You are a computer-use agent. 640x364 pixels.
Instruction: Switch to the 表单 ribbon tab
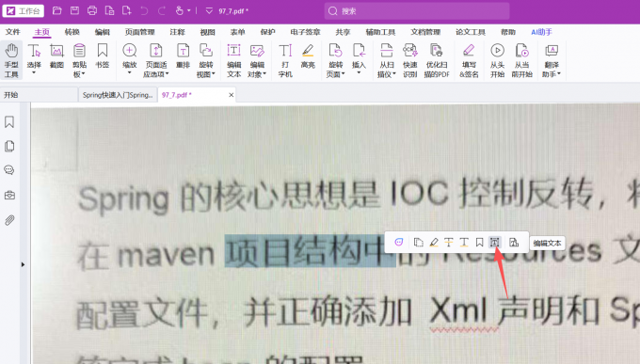tap(237, 32)
